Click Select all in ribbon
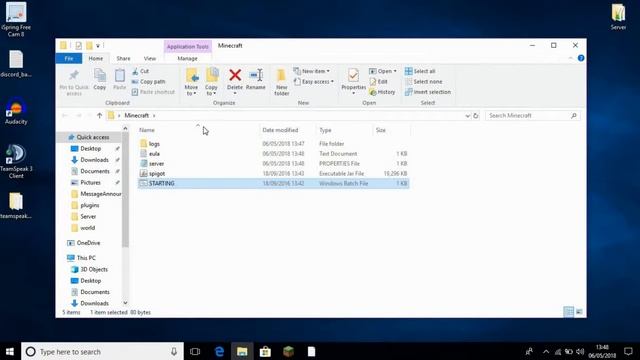640x360 pixels. 420,71
